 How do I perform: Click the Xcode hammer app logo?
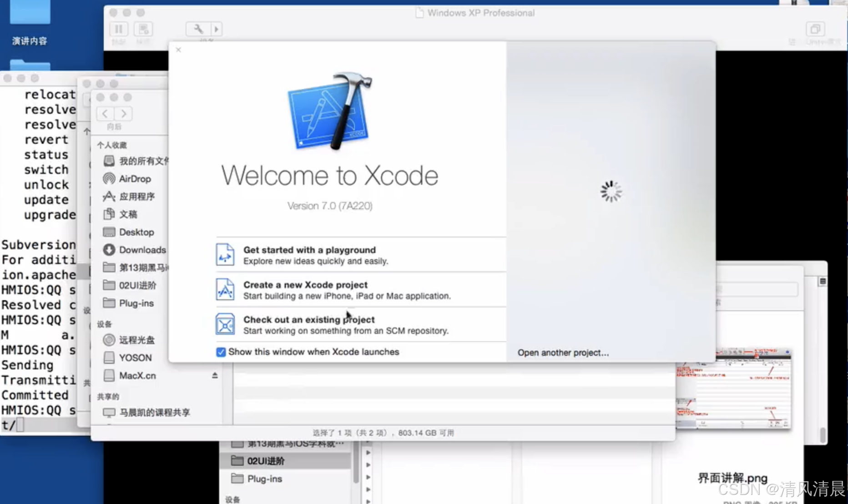coord(330,111)
